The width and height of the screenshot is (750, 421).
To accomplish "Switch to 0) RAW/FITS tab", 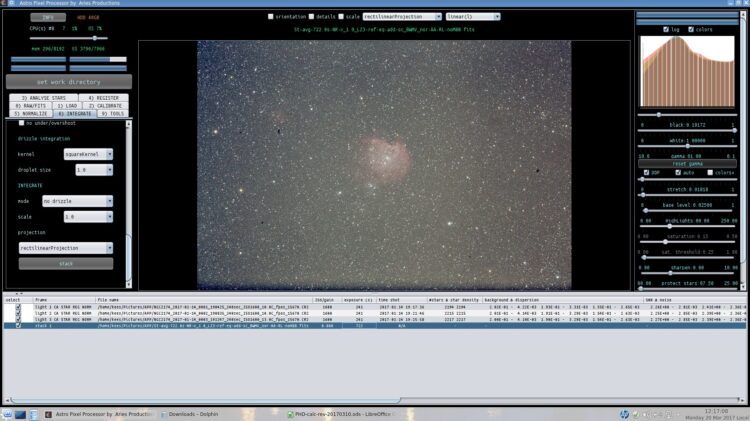I will 30,106.
